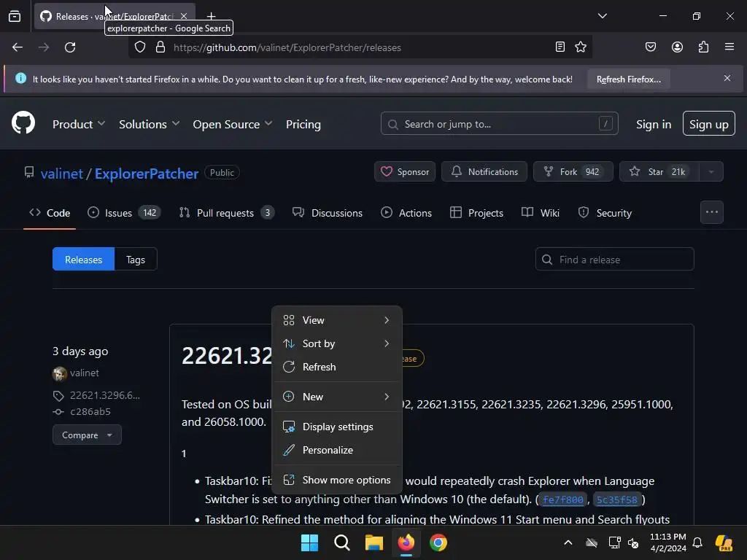Expand the star lists dropdown arrow
This screenshot has height=560, width=747.
pyautogui.click(x=711, y=172)
